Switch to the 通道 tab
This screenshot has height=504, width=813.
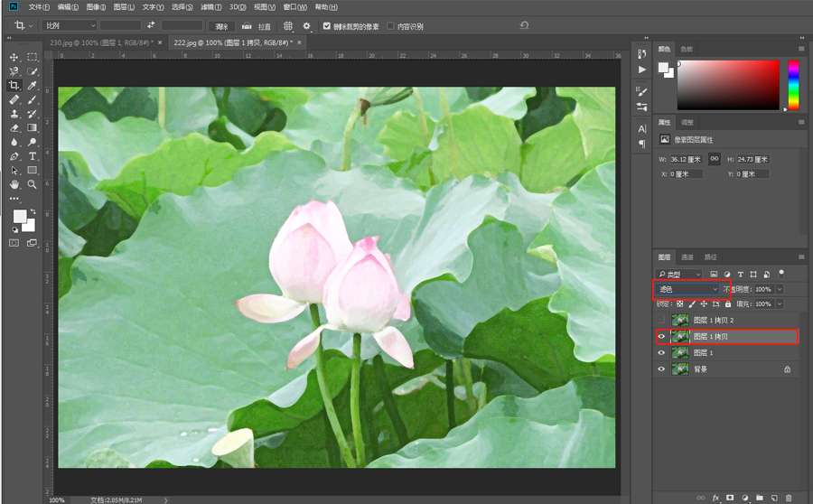pos(687,257)
